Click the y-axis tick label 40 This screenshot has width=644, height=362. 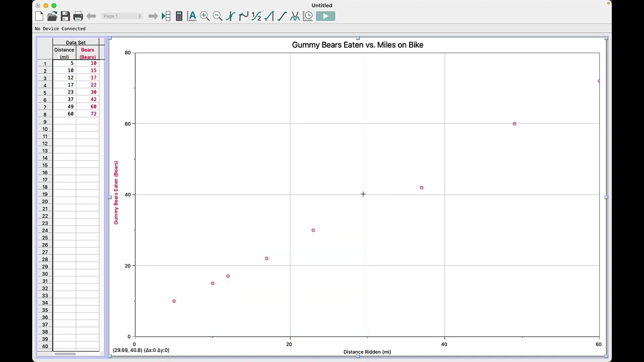pyautogui.click(x=128, y=195)
